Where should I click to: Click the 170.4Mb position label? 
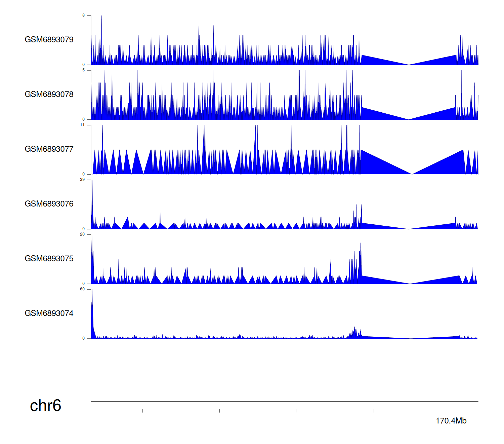tap(451, 421)
